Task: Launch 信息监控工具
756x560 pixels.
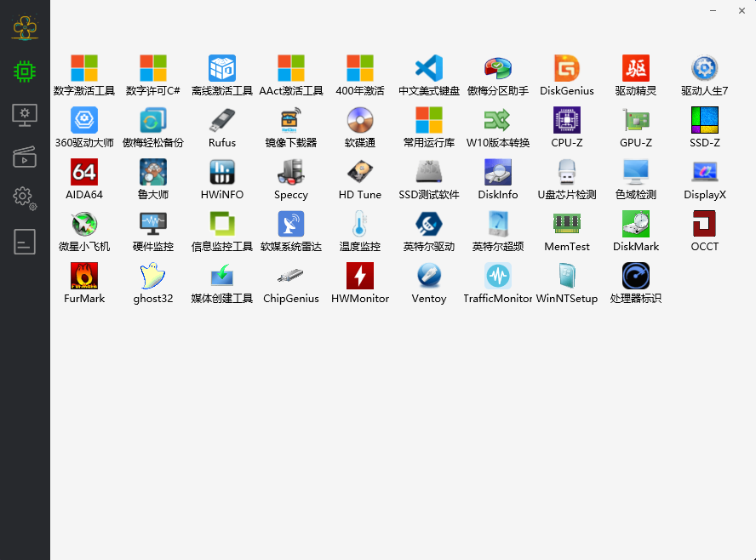Action: [x=222, y=231]
